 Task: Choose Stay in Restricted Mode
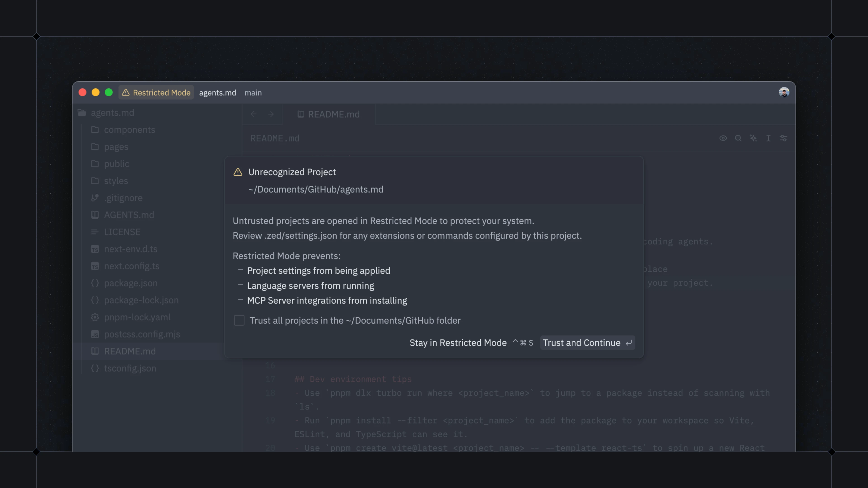tap(458, 343)
